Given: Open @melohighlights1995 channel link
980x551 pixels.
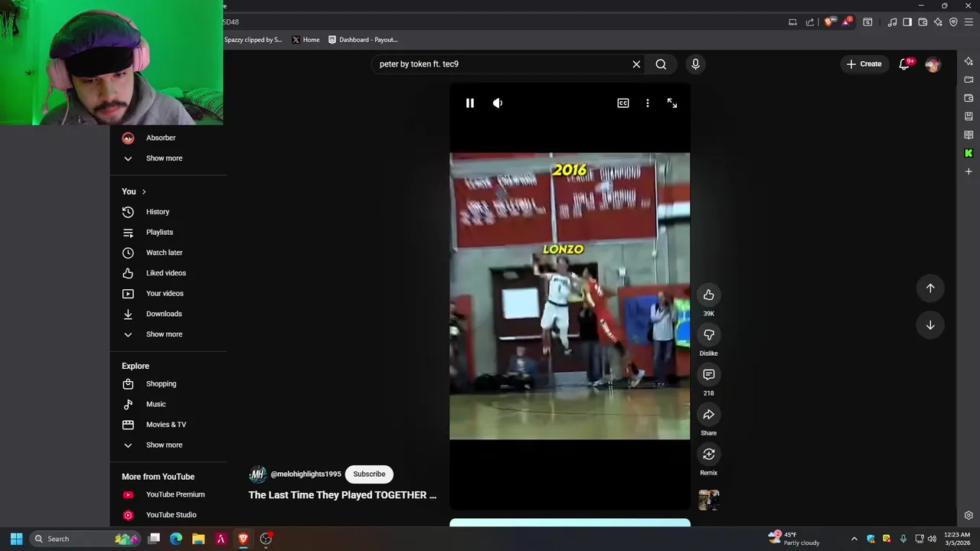Looking at the screenshot, I should click(x=305, y=474).
